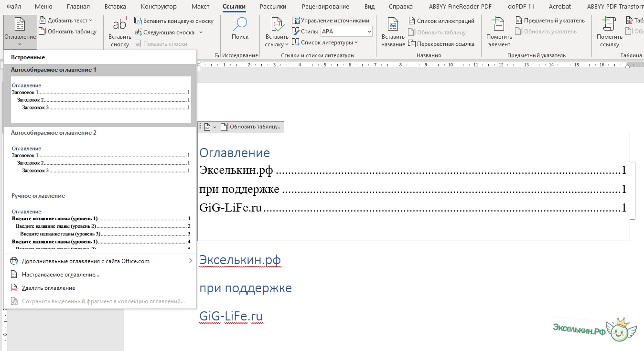Open Управление источниками
The height and width of the screenshot is (351, 644).
(x=331, y=21)
